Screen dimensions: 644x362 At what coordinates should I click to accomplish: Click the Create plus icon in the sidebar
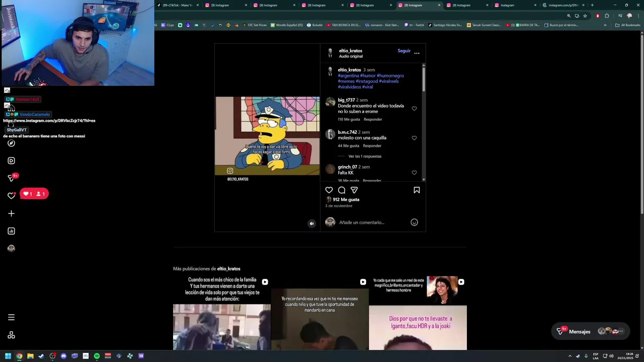(x=11, y=214)
